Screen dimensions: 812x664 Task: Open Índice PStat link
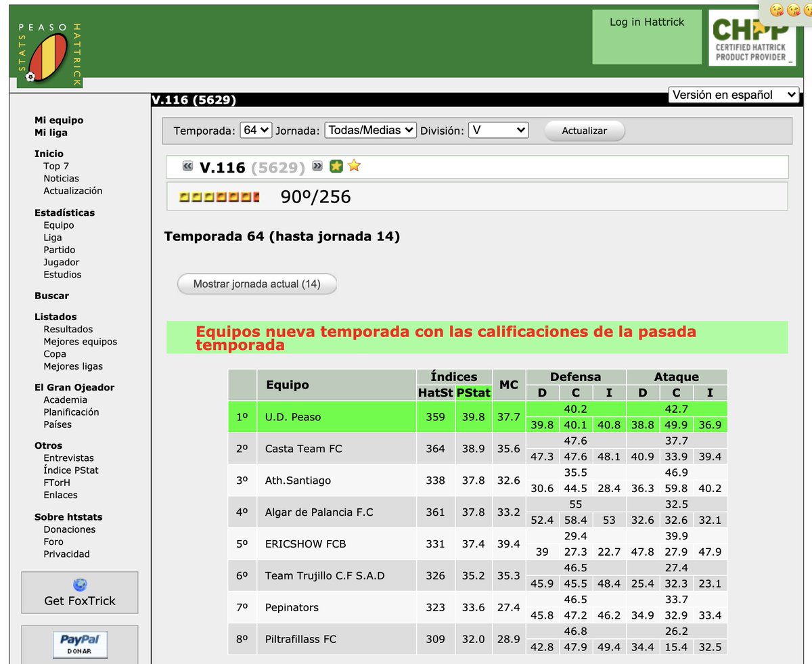(x=71, y=470)
